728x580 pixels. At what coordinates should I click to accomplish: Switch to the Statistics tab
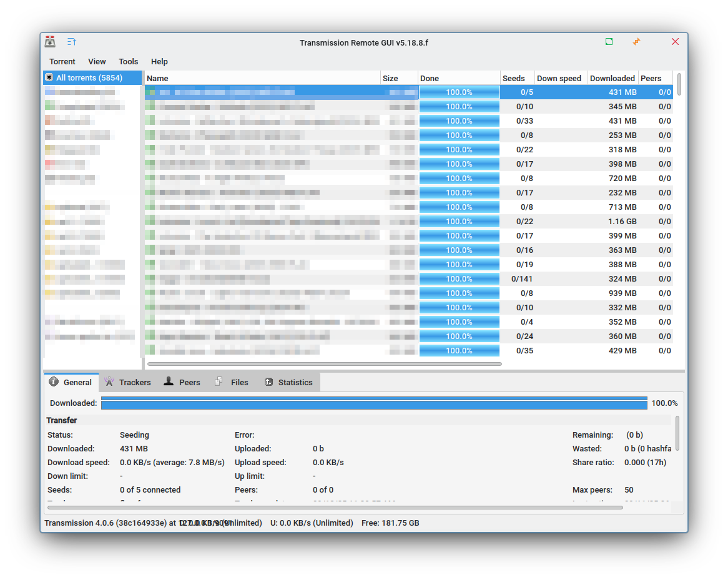click(288, 382)
